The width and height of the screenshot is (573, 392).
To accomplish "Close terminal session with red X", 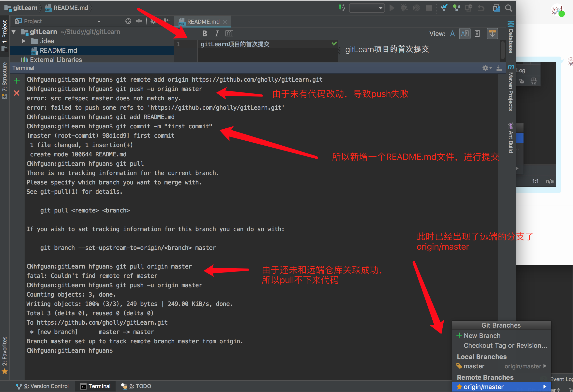I will [x=17, y=93].
